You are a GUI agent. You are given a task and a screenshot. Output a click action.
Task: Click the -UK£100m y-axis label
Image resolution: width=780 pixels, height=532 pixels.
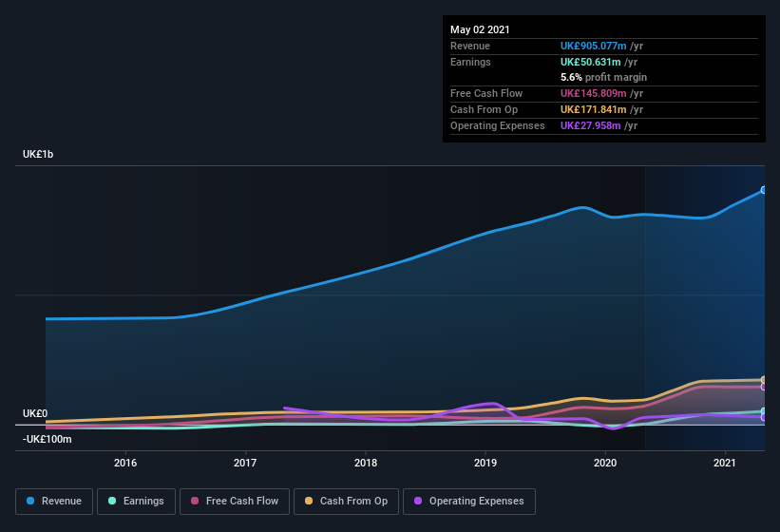tap(48, 440)
